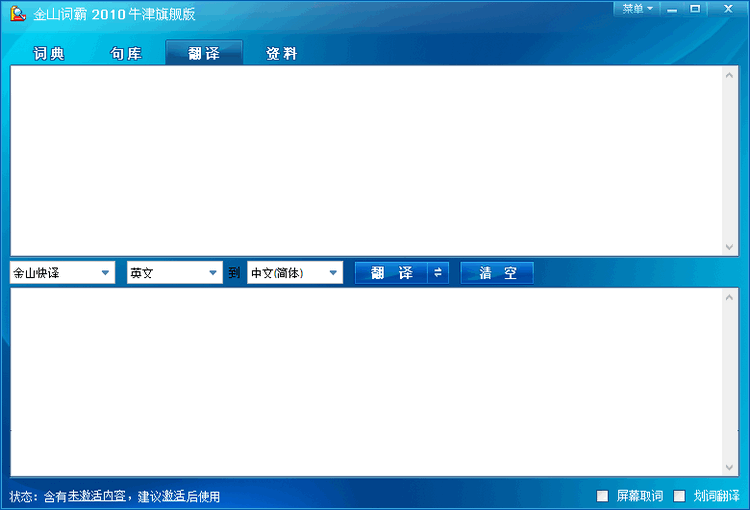Image resolution: width=750 pixels, height=510 pixels.
Task: Click inside the source text input area
Action: pos(366,161)
